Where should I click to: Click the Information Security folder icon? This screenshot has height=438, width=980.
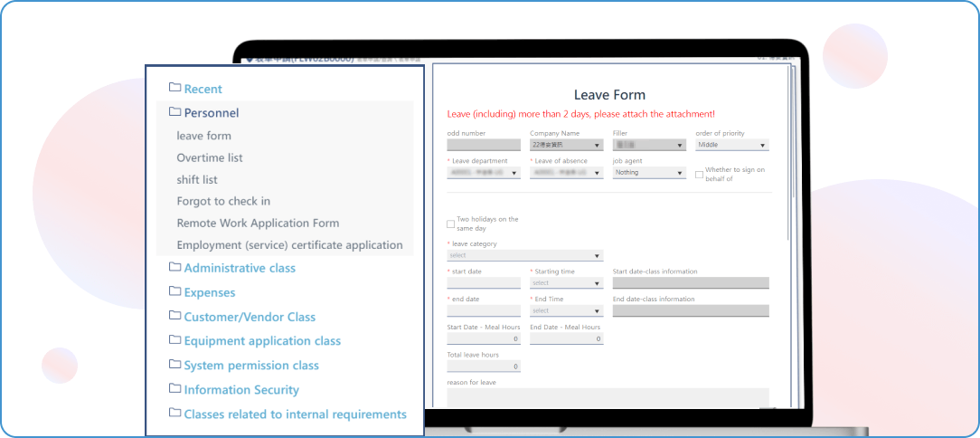[174, 389]
